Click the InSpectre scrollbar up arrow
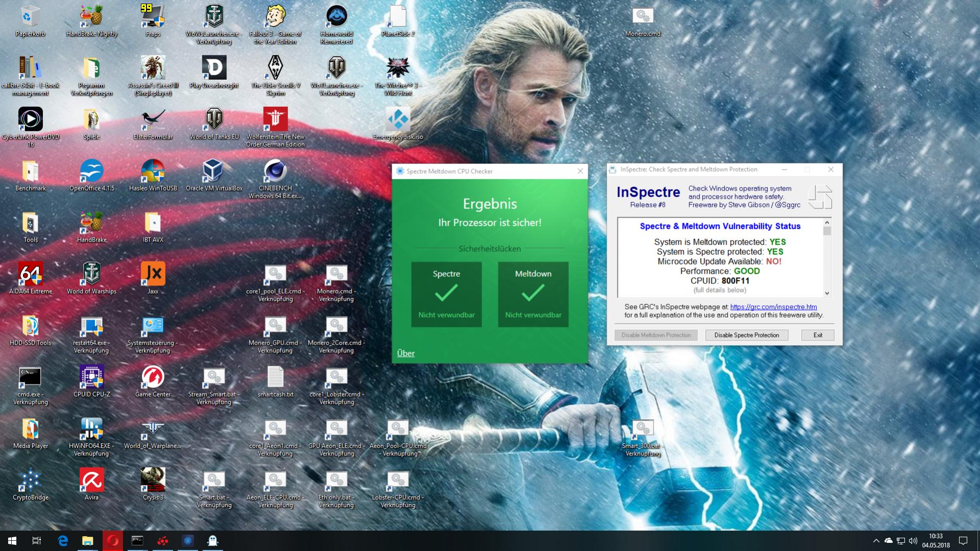The height and width of the screenshot is (551, 980). [827, 223]
